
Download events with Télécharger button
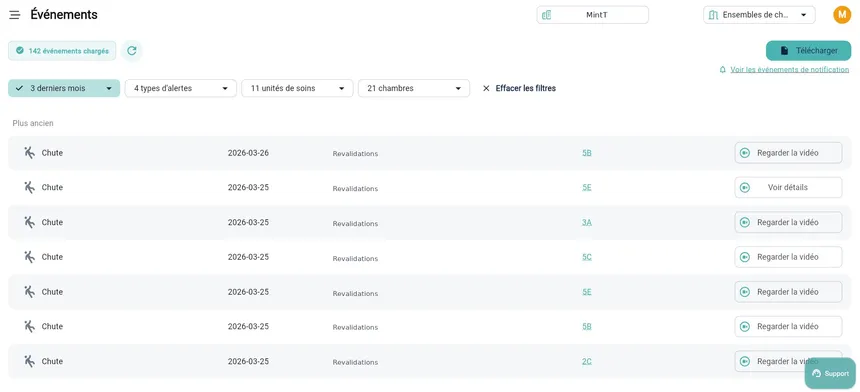point(808,50)
